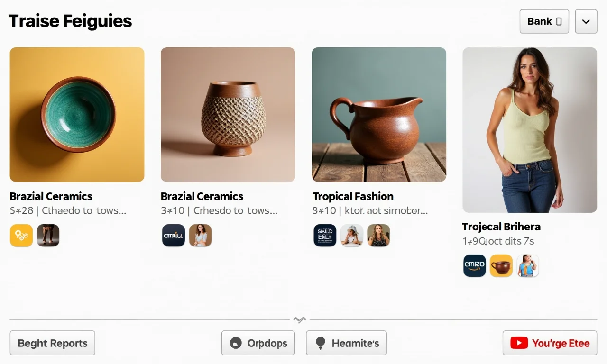Click the SWILD ERLY brand icon

pyautogui.click(x=325, y=235)
